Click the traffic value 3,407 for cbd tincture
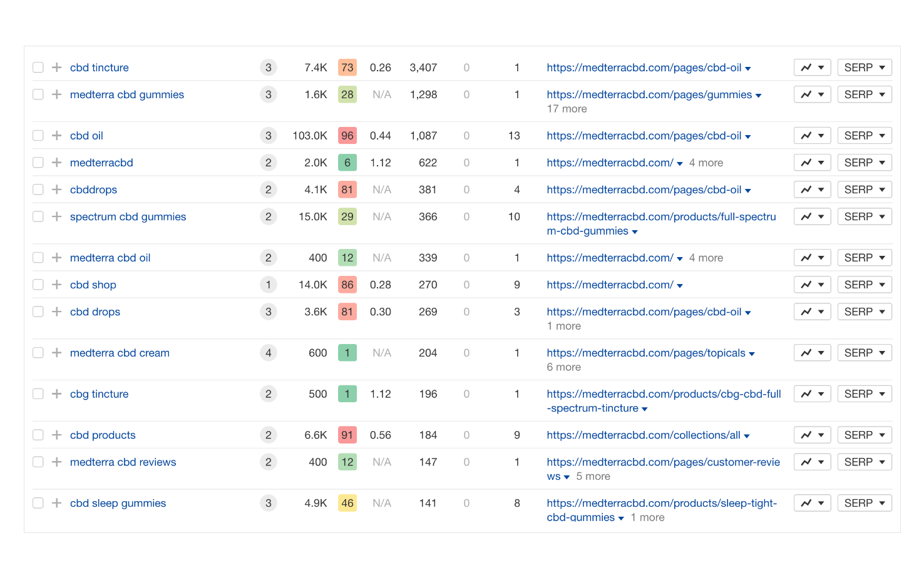 click(x=423, y=68)
